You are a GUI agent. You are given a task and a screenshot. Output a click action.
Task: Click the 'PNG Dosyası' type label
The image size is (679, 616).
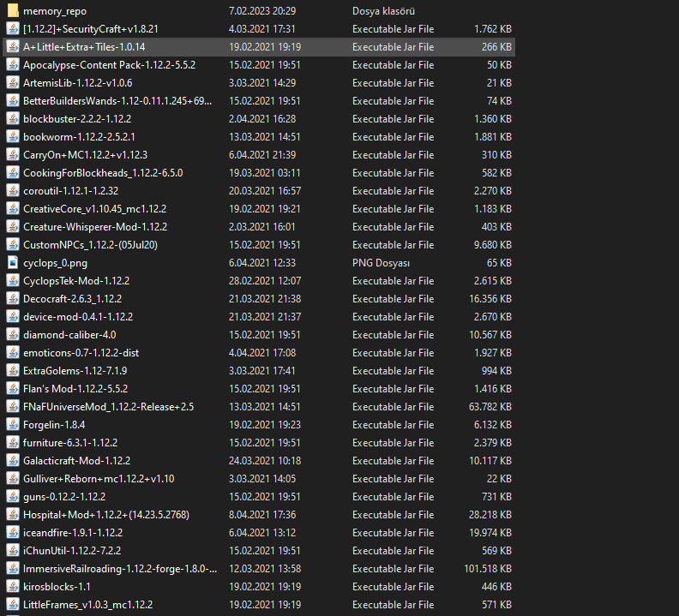381,263
